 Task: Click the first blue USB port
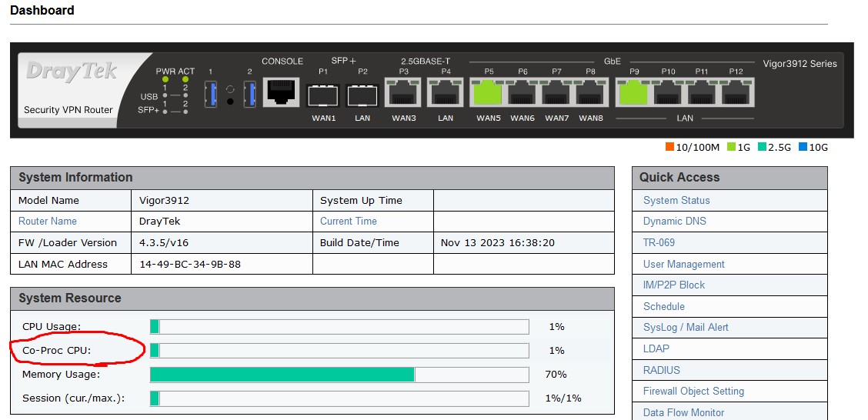pos(210,95)
